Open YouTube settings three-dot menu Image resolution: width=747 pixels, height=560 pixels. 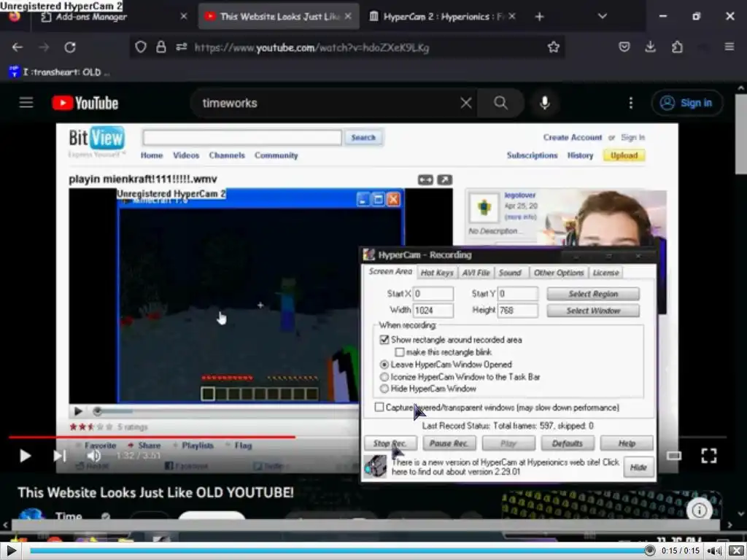(x=631, y=103)
